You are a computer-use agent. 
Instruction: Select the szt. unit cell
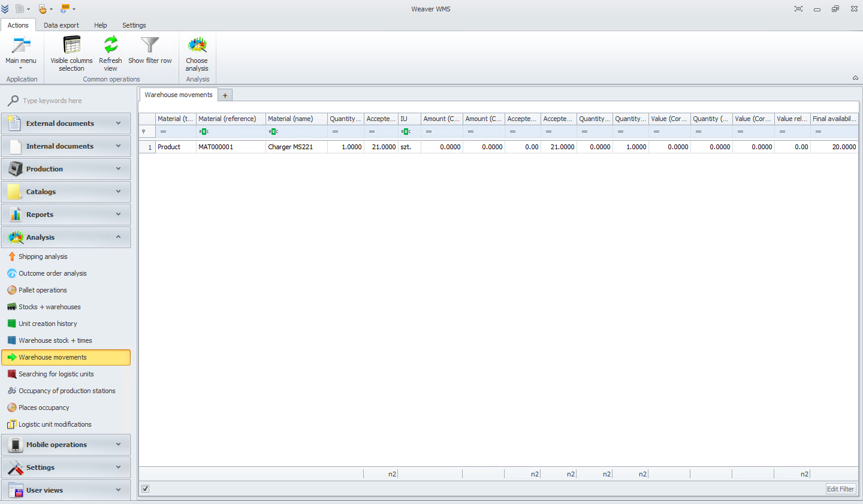[409, 147]
